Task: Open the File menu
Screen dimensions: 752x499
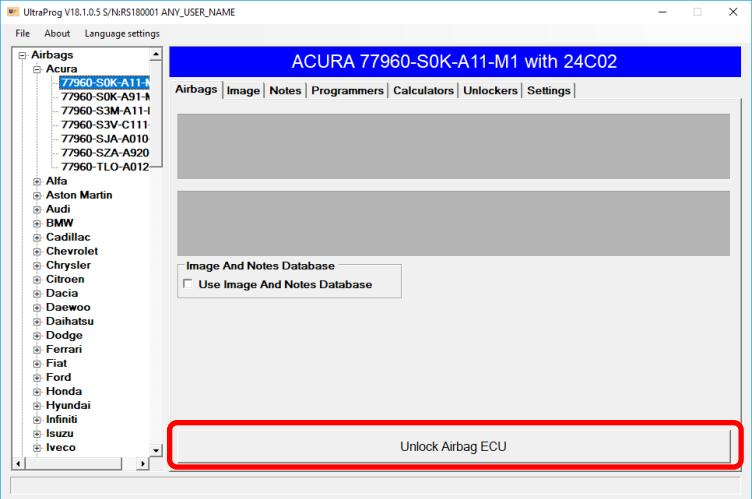Action: coord(22,33)
